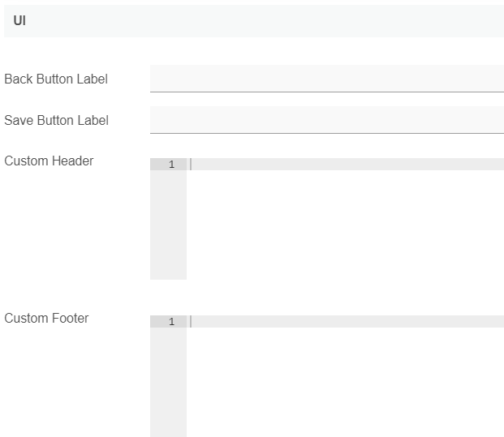Screen dimensions: 504x437
Task: Click the Back Button Label caption
Action: pos(56,79)
